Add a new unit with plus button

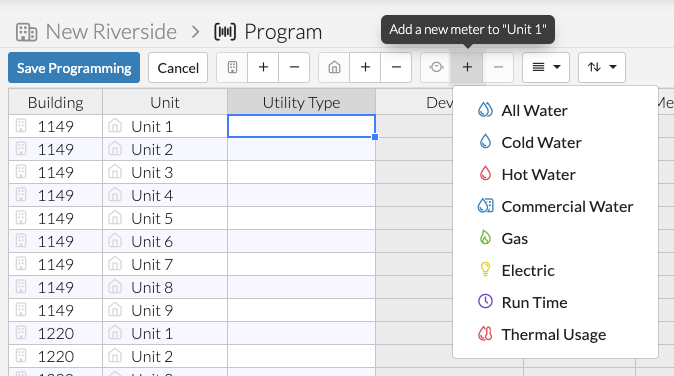coord(365,67)
